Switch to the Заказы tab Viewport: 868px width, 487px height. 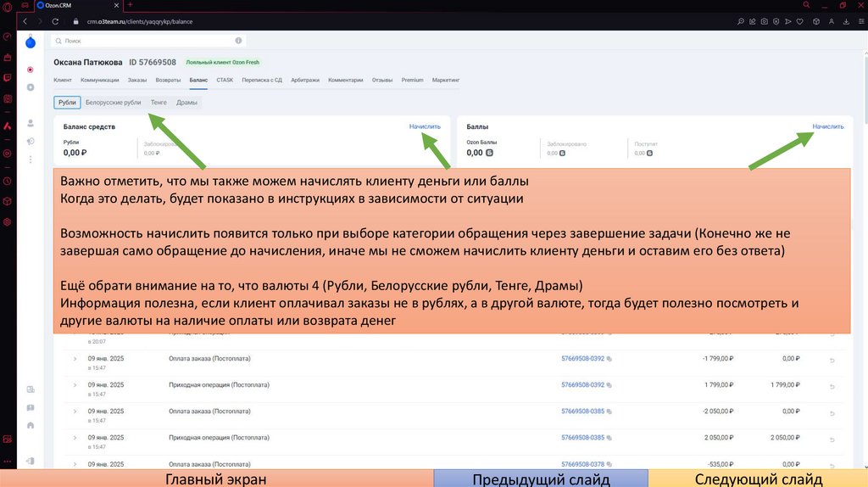click(137, 81)
